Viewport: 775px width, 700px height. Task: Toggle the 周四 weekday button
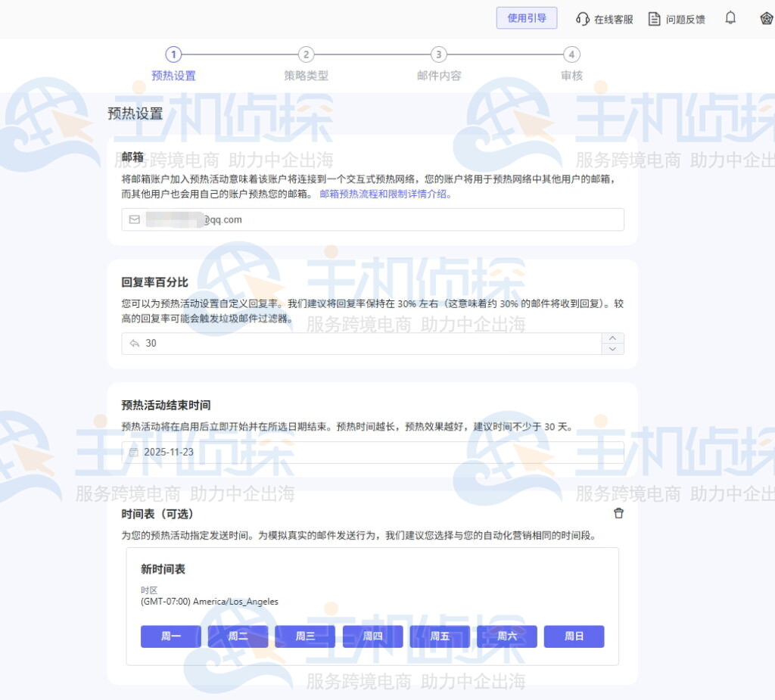372,636
